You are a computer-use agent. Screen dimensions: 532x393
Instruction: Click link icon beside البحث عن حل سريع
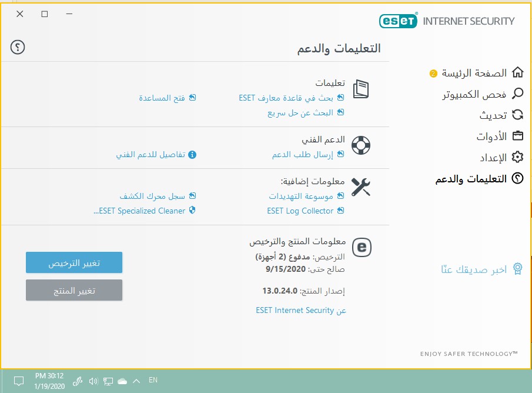click(x=340, y=112)
